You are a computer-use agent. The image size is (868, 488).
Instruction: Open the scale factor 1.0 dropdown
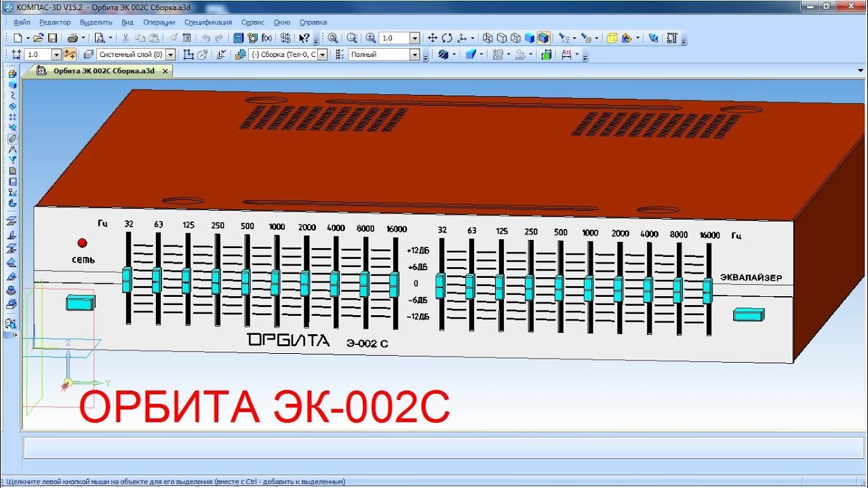(x=415, y=38)
